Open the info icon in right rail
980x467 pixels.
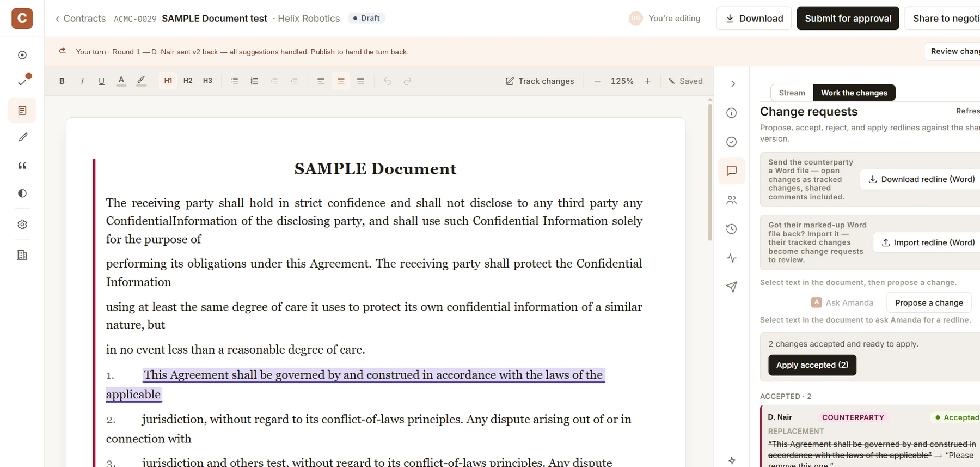[x=732, y=113]
